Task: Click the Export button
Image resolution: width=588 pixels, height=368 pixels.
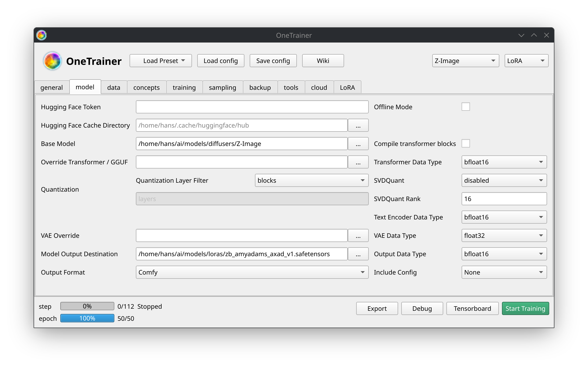Action: click(377, 308)
